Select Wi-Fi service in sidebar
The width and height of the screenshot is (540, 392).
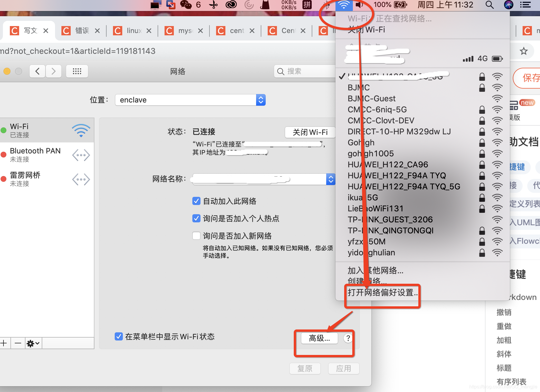(47, 130)
